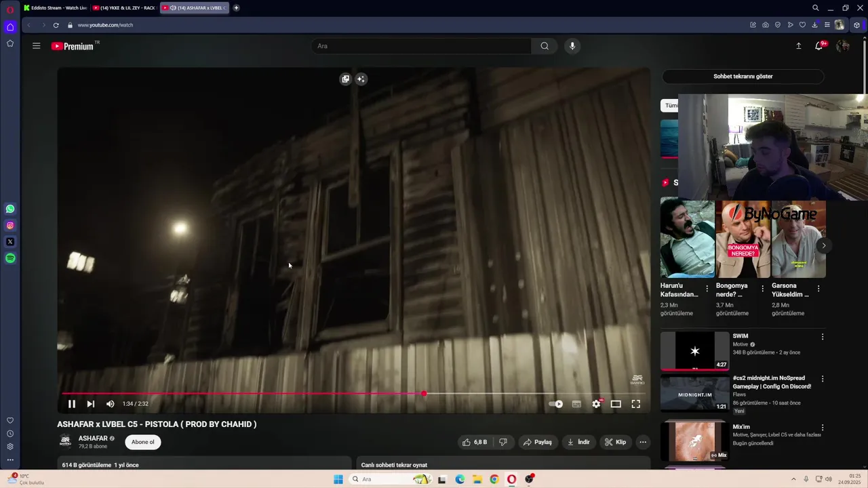Open Short 'Harun'u Kafasından...'
This screenshot has height=488, width=868.
click(687, 239)
